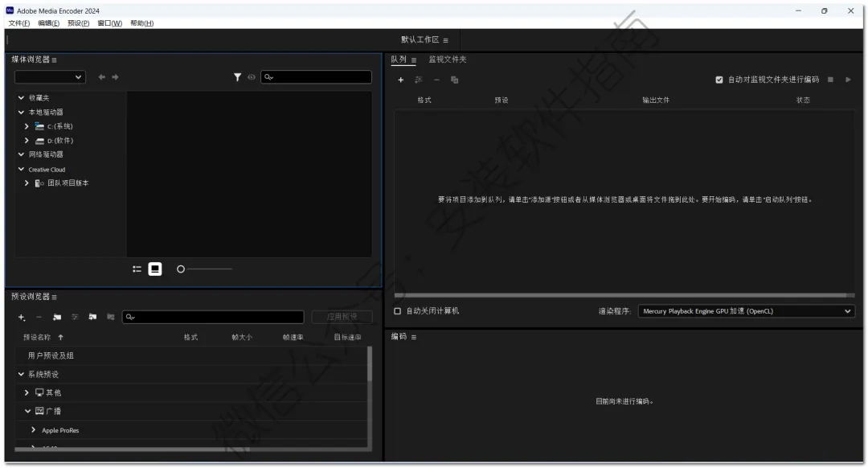Uncheck 自动对监视文件夹进行编码 checkbox
The image size is (868, 468).
[x=719, y=80]
